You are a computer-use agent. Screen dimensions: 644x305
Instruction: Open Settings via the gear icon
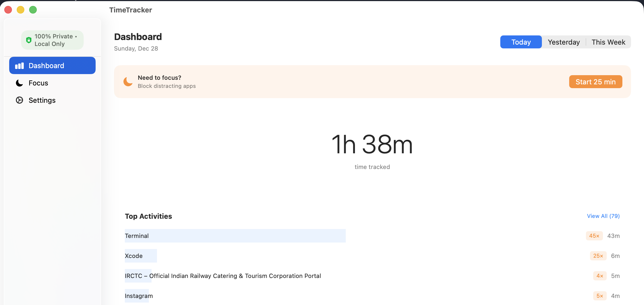(20, 100)
